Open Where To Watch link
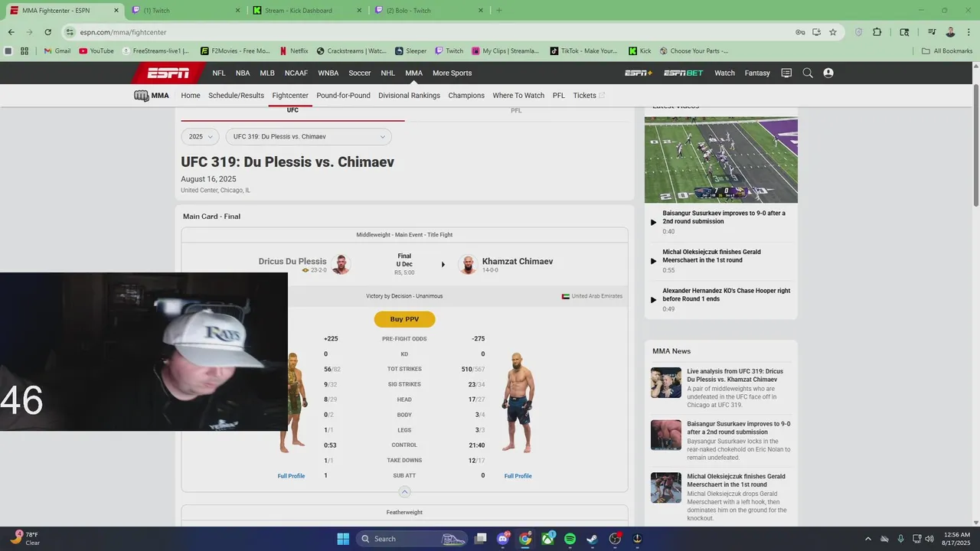This screenshot has height=551, width=980. [518, 96]
